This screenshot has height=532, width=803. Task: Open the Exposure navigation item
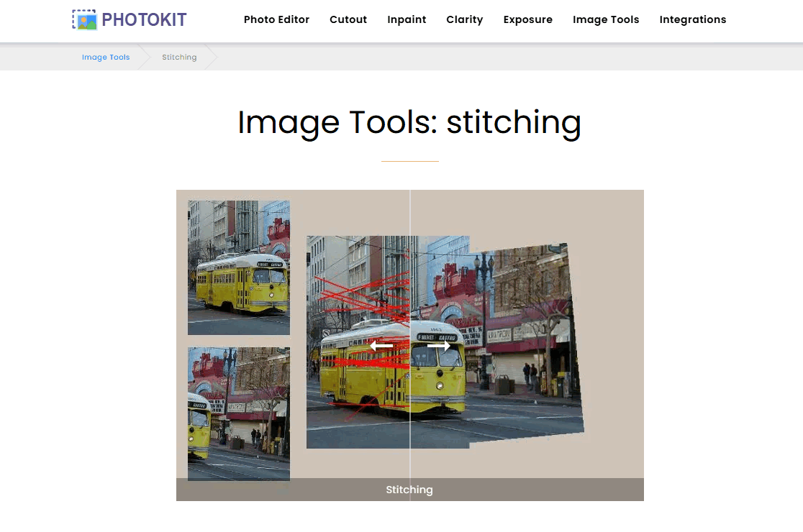[x=527, y=20]
